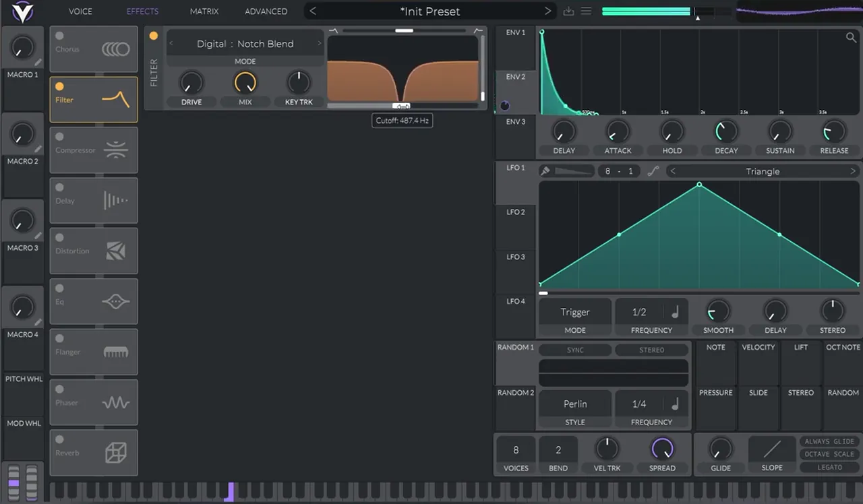
Task: Enable the Reverb effect power dot
Action: pos(59,439)
